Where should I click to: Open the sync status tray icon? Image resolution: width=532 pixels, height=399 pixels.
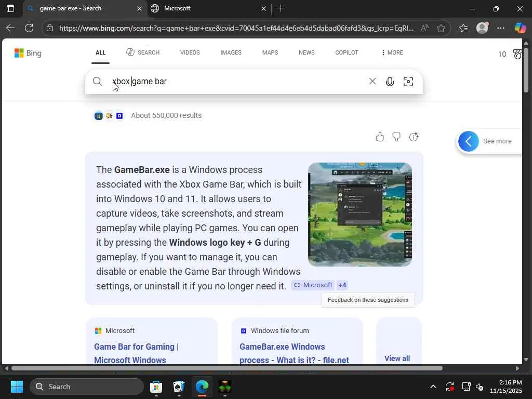coord(450,387)
